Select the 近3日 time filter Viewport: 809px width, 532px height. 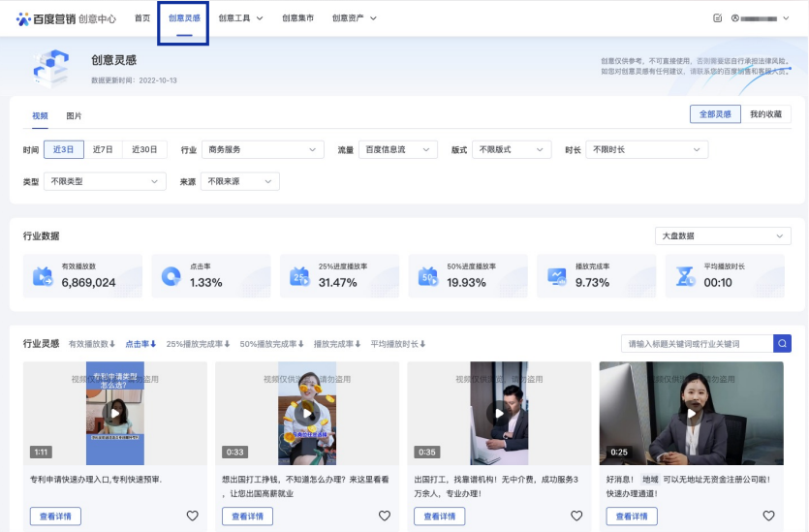(64, 149)
